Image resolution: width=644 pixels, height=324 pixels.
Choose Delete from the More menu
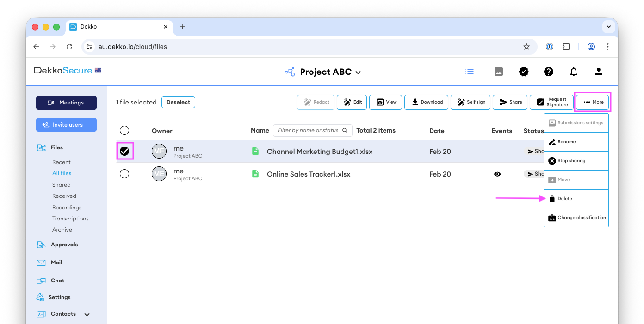coord(576,199)
